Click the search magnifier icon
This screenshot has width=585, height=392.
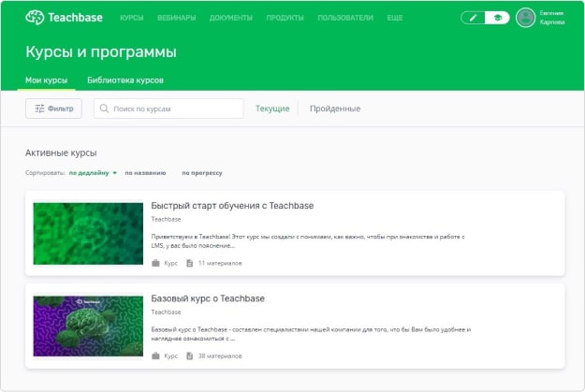click(104, 109)
